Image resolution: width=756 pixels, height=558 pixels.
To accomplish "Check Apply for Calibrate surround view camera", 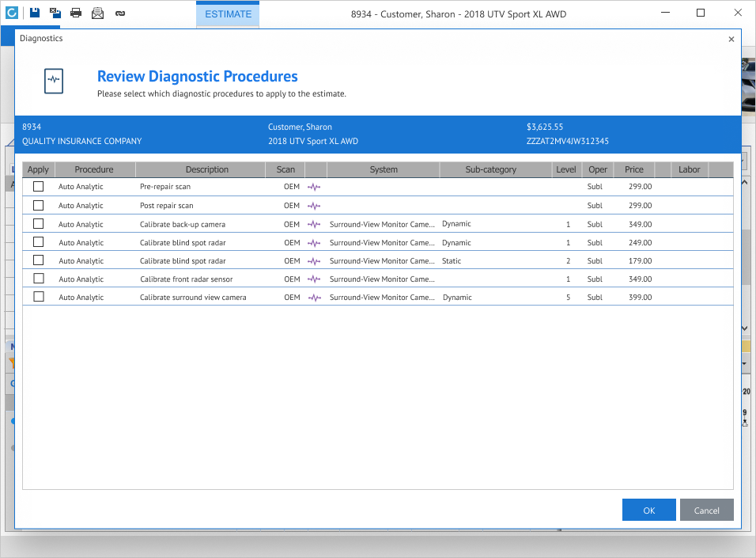I will [x=39, y=296].
